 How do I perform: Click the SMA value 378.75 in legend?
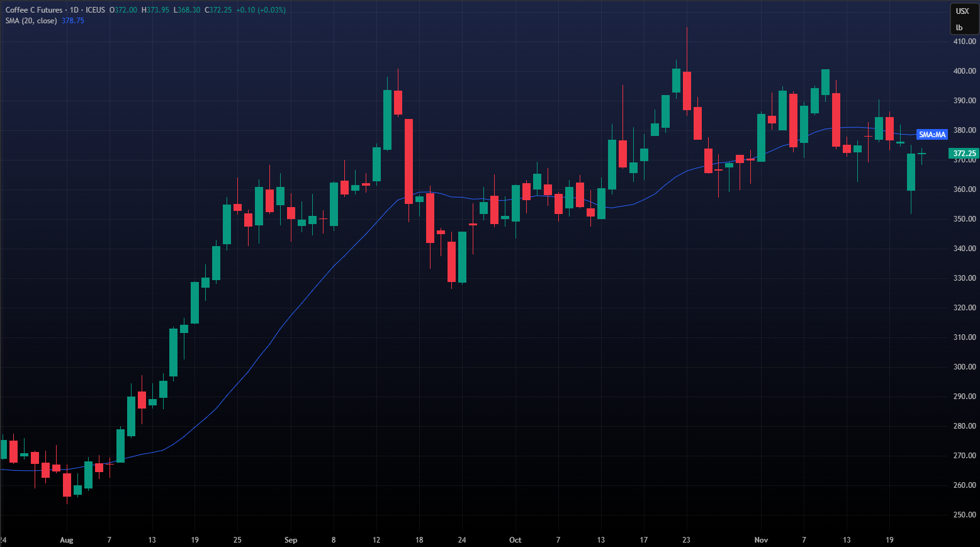[73, 21]
